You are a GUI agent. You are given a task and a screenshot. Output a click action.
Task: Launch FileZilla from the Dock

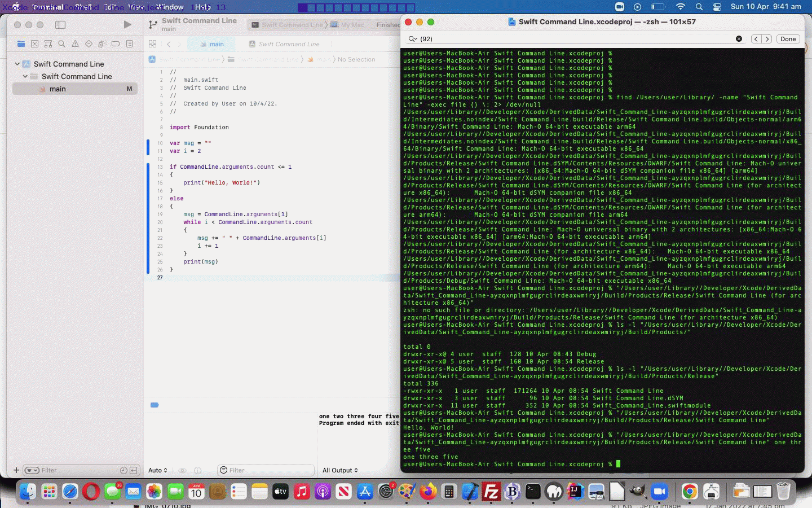491,492
